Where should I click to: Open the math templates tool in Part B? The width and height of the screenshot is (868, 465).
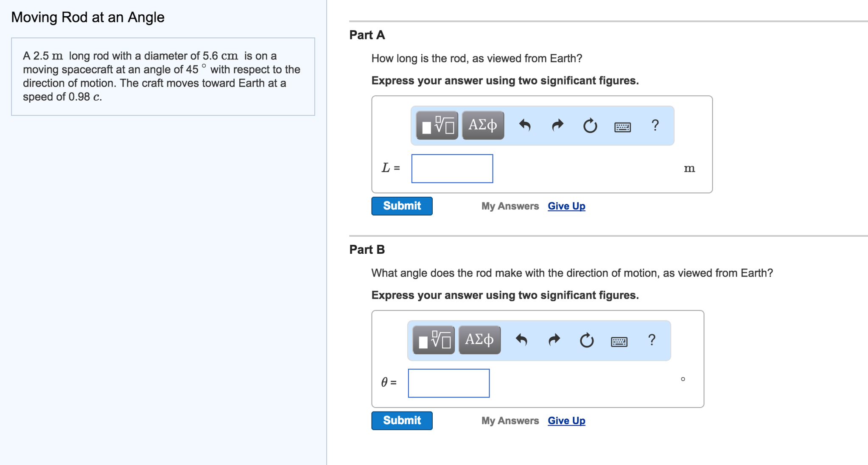point(434,340)
